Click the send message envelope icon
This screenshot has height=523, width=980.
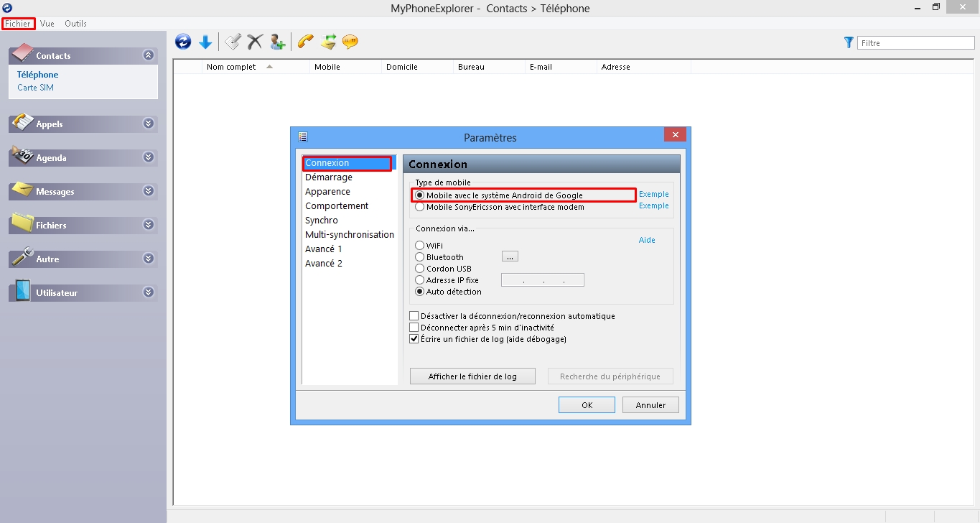(x=328, y=42)
